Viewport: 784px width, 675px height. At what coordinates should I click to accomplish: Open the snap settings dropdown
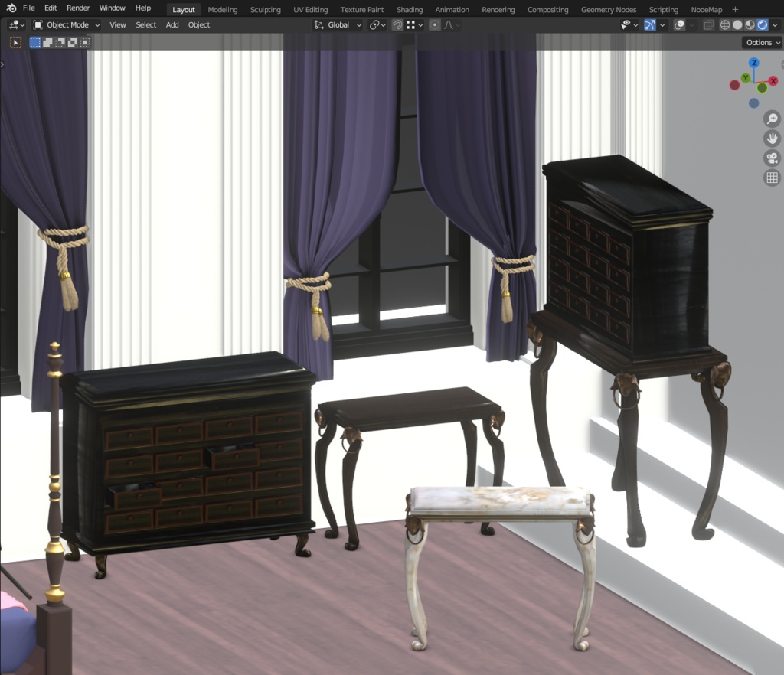[414, 25]
